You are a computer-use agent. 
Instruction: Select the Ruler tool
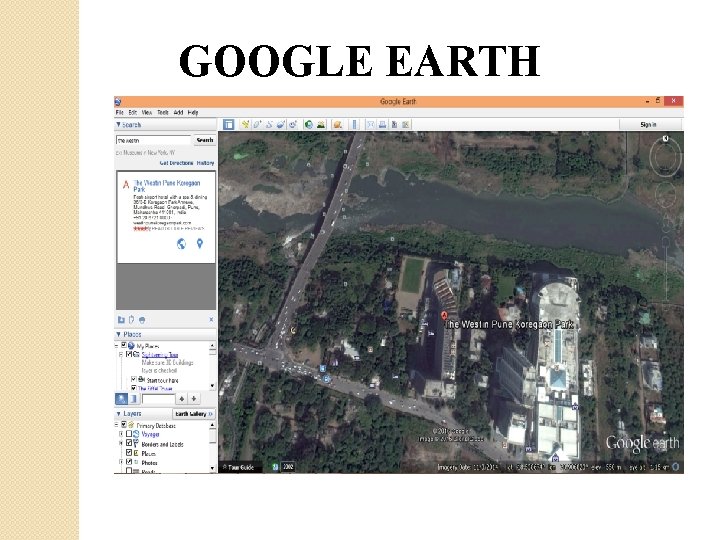coord(354,124)
